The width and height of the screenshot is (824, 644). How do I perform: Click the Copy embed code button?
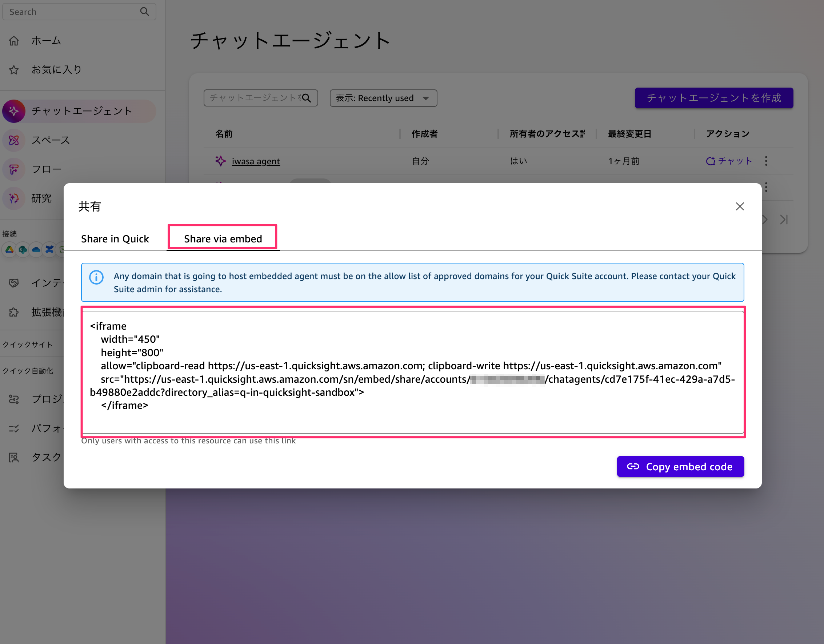pyautogui.click(x=680, y=466)
